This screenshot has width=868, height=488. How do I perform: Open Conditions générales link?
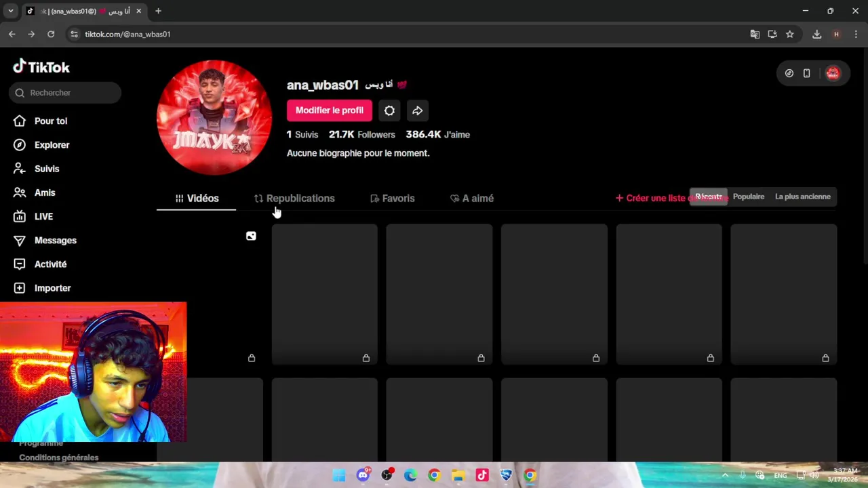pyautogui.click(x=59, y=457)
